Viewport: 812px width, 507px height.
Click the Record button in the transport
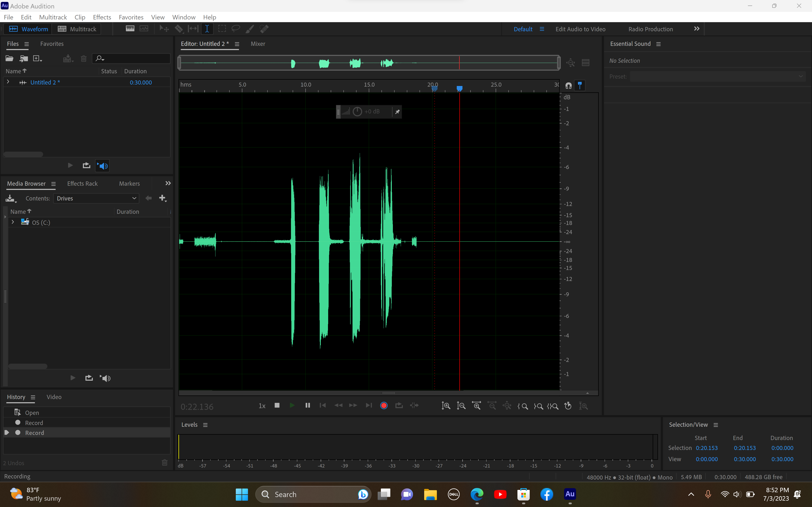384,405
